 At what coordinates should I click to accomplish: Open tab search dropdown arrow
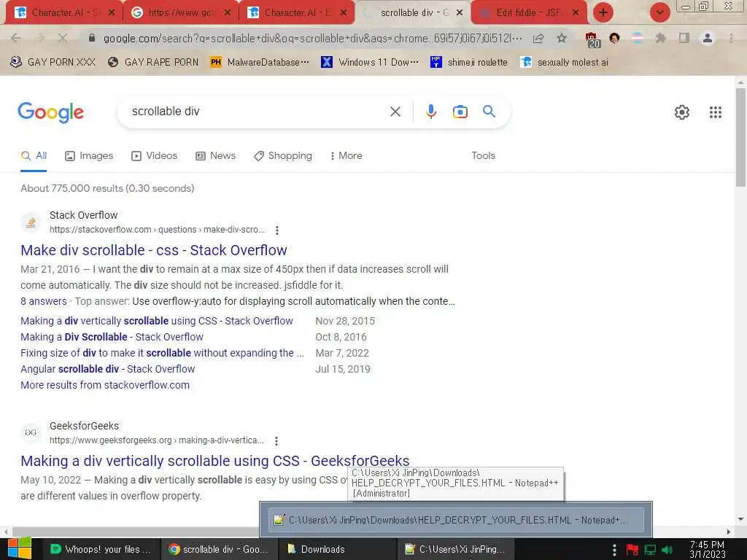pos(659,12)
